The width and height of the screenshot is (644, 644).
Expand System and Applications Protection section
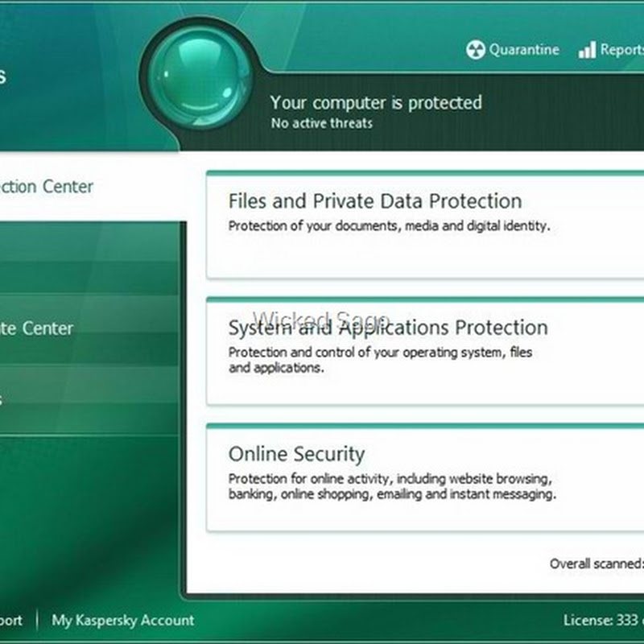click(388, 328)
